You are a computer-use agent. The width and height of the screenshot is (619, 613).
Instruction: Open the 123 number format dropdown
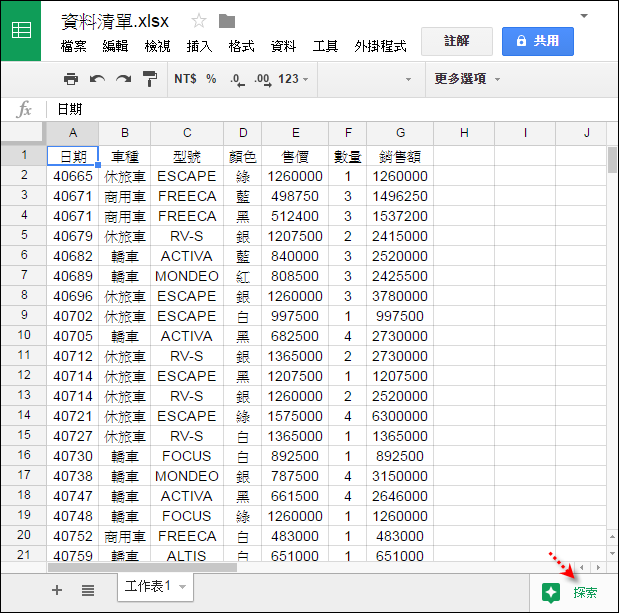[293, 79]
